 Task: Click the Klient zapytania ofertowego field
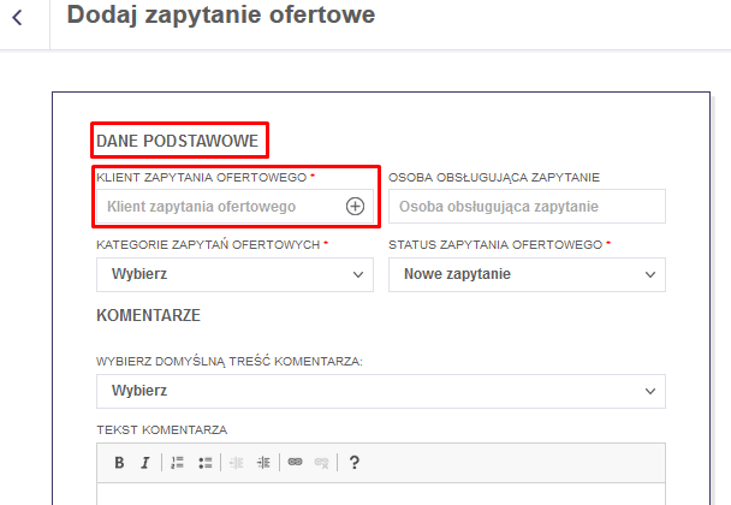coord(220,207)
